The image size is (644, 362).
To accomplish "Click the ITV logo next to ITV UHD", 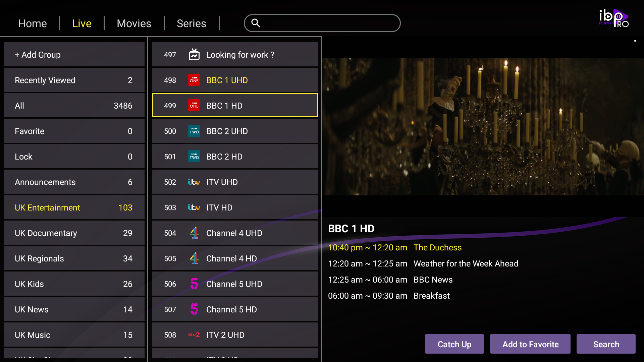I will (x=194, y=182).
